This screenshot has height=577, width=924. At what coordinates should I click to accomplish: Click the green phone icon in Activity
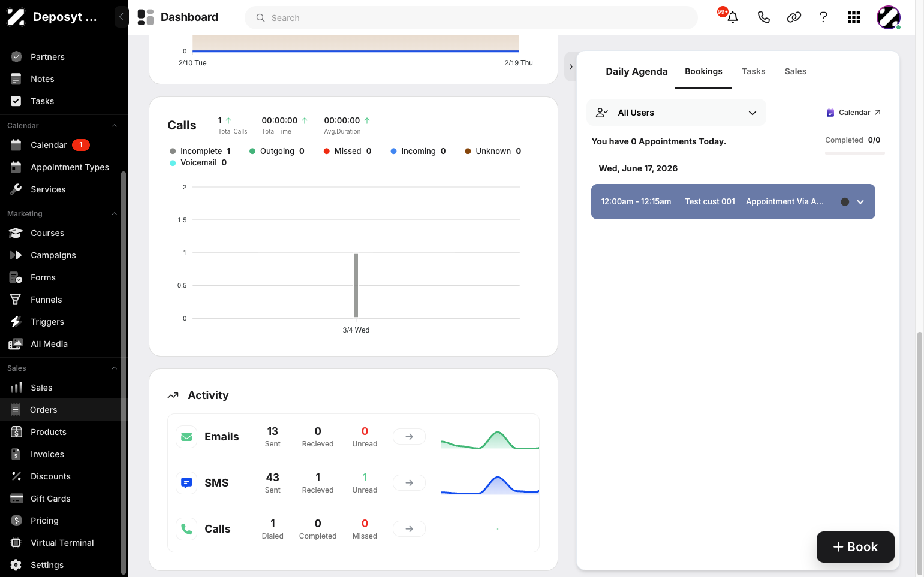tap(186, 529)
